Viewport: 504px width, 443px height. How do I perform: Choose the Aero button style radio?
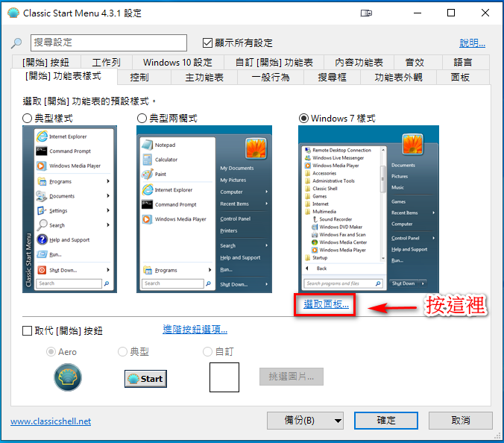[x=51, y=352]
